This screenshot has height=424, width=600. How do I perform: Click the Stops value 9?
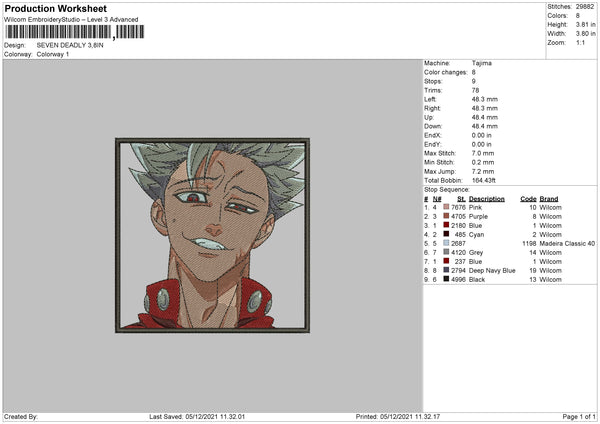tap(474, 81)
